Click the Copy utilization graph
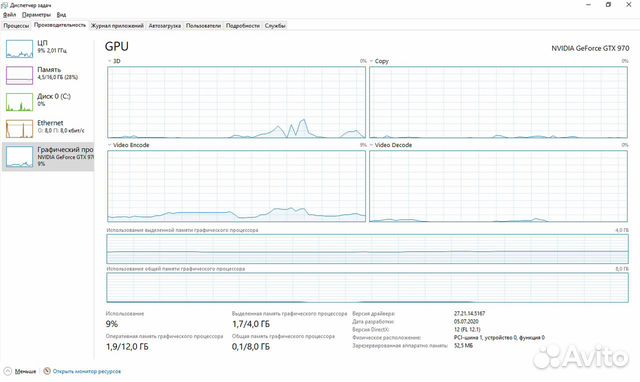640x382 pixels. 498,102
